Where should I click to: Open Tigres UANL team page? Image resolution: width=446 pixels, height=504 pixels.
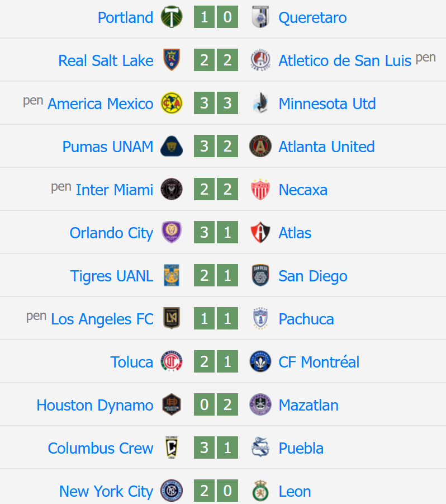pyautogui.click(x=111, y=276)
